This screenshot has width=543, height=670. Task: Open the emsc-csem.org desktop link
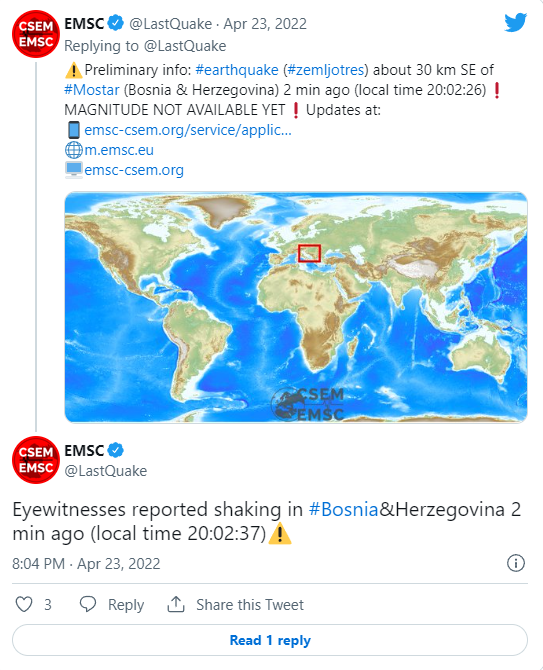tap(134, 170)
